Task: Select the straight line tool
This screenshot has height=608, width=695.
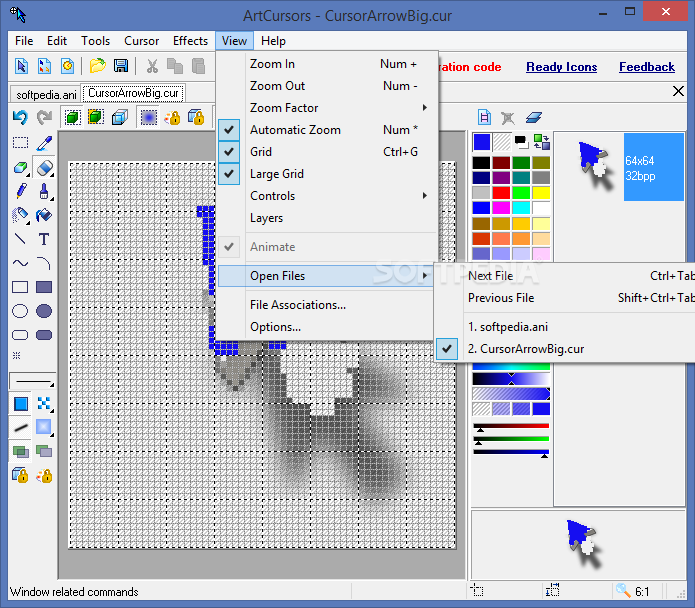Action: (x=20, y=239)
